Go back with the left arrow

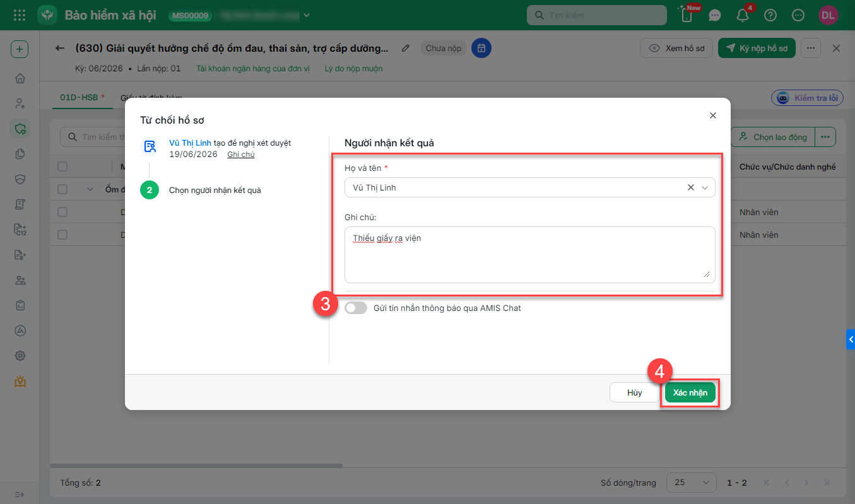[60, 48]
